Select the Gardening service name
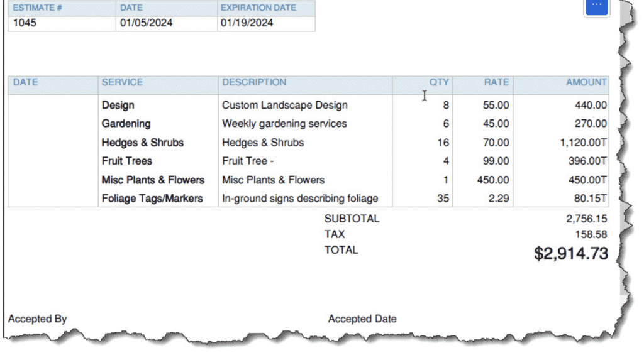The image size is (644, 360). click(126, 124)
